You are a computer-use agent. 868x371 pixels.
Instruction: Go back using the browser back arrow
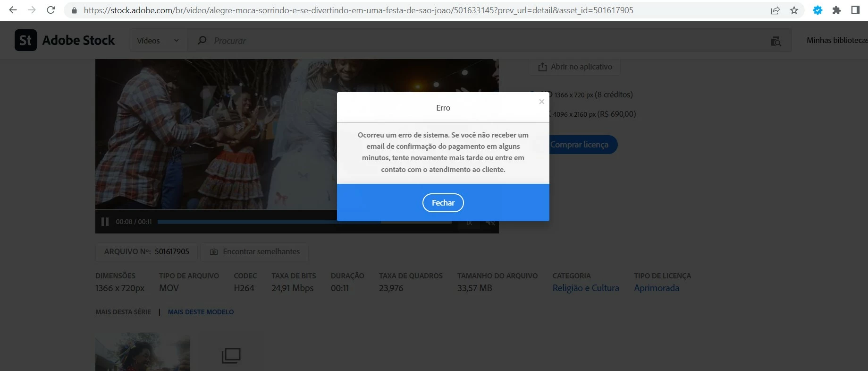coord(13,10)
